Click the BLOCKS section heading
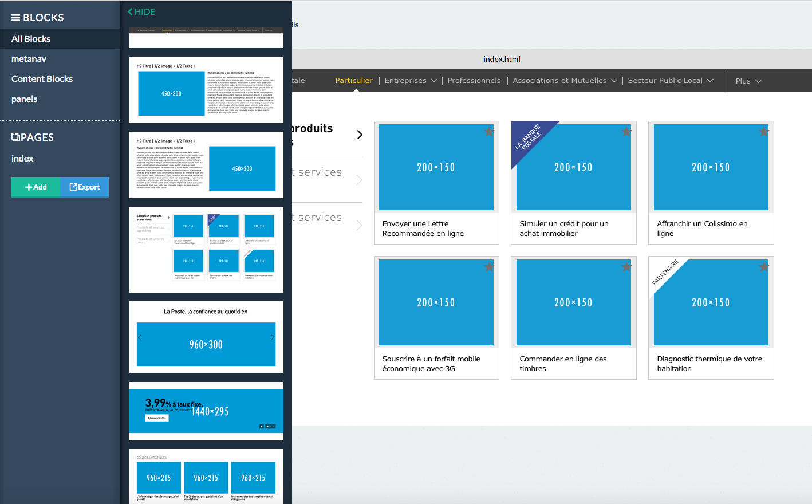This screenshot has width=812, height=504. [38, 18]
